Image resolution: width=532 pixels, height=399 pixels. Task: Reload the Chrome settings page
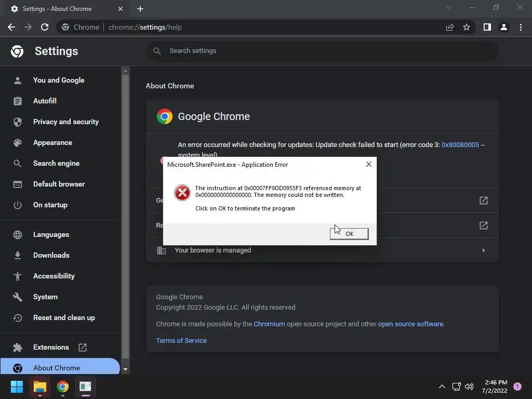click(45, 27)
